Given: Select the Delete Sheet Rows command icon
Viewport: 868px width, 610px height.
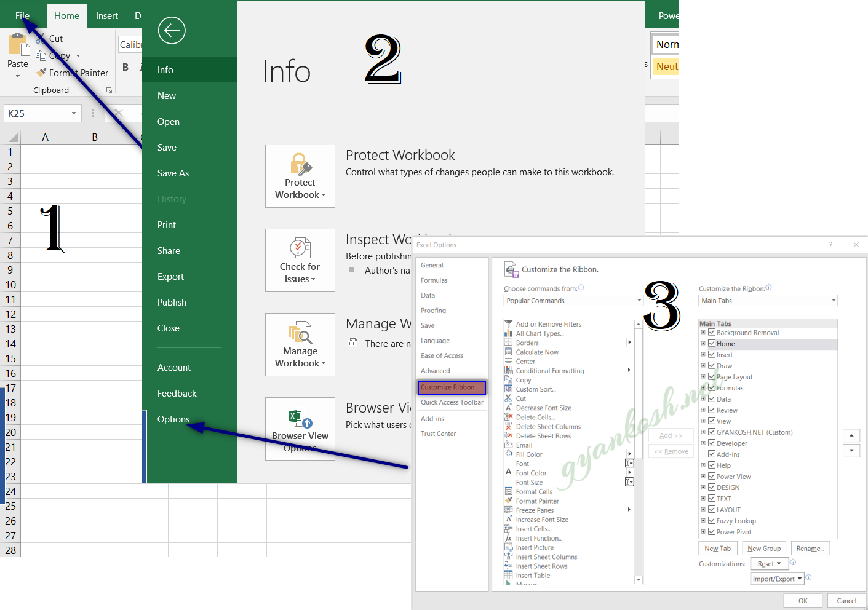Looking at the screenshot, I should click(508, 435).
